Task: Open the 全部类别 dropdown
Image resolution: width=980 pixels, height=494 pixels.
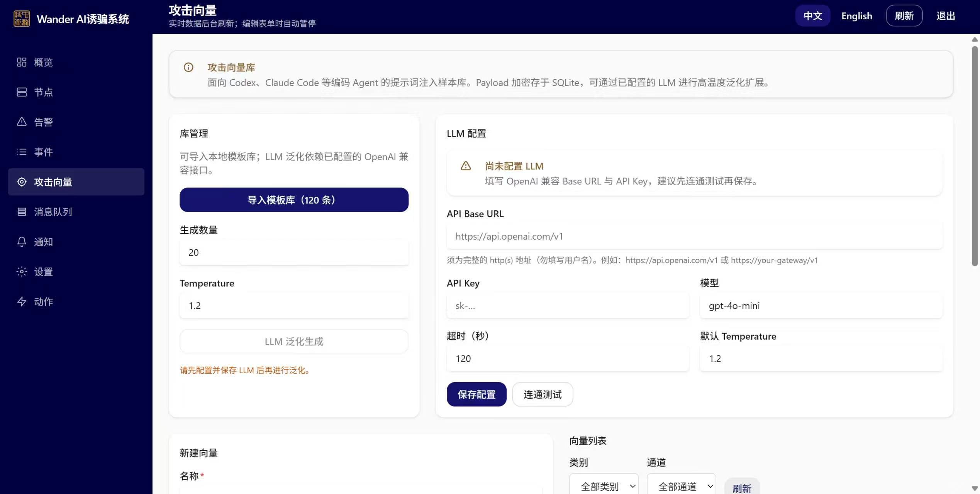Action: pos(604,486)
